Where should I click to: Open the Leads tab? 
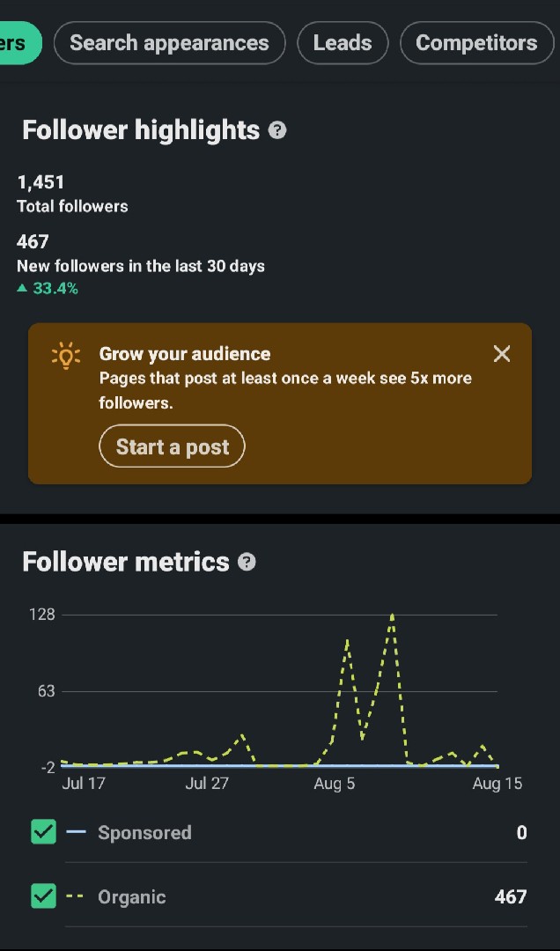coord(343,43)
